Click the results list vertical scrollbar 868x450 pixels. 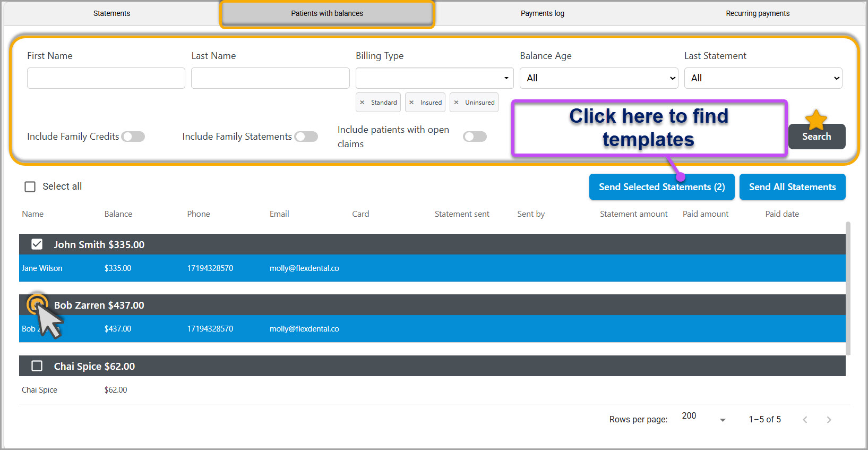point(848,288)
